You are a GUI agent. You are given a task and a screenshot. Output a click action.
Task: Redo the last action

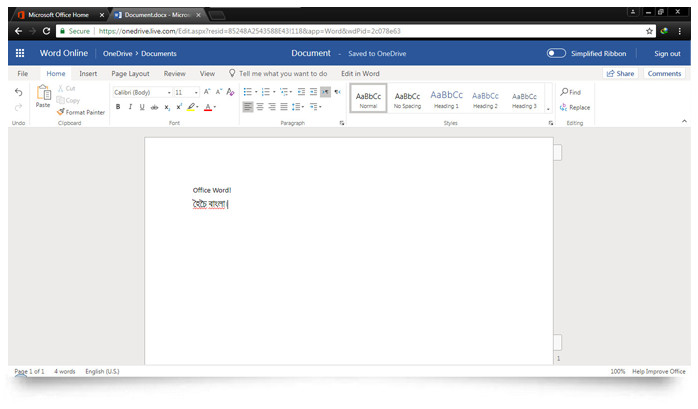(18, 107)
